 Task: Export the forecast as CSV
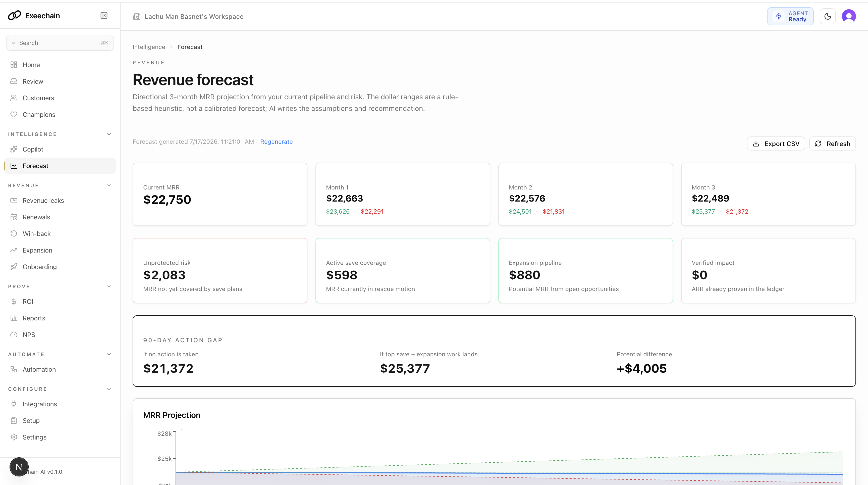pos(776,143)
